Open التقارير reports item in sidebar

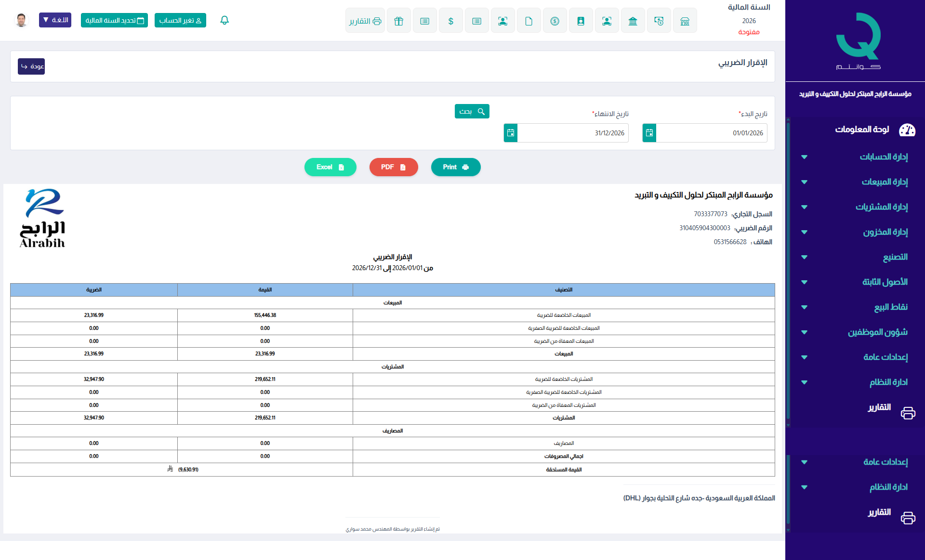(x=880, y=407)
